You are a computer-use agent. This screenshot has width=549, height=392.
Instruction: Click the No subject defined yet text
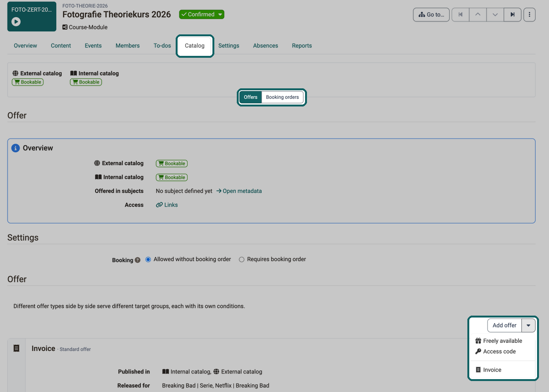click(x=184, y=191)
